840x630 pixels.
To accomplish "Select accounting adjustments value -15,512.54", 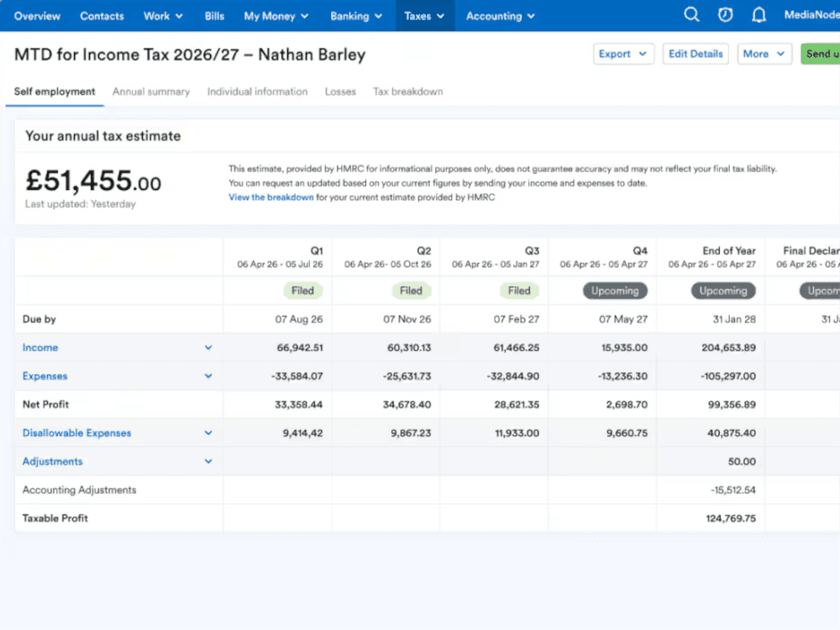I will pyautogui.click(x=732, y=490).
